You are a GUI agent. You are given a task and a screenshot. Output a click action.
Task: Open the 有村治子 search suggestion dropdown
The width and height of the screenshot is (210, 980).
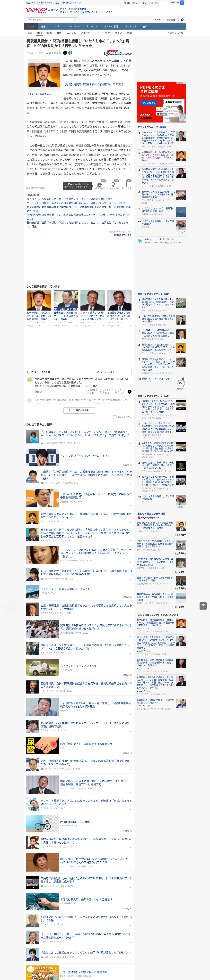pyautogui.click(x=174, y=3)
